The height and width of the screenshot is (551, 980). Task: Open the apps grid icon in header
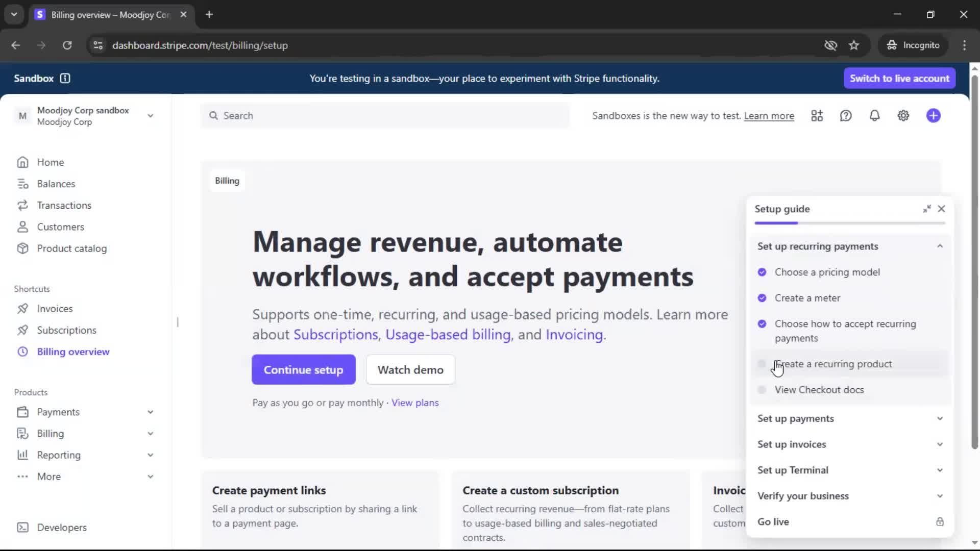pos(817,116)
